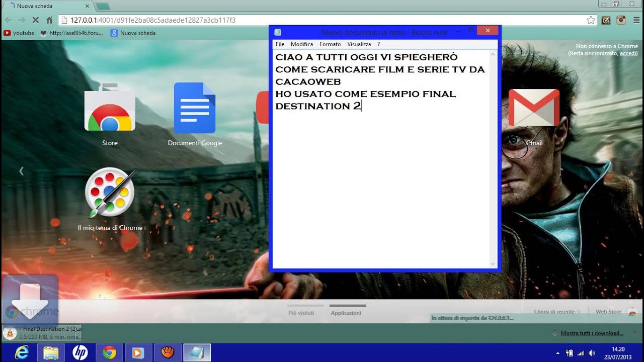The height and width of the screenshot is (362, 644).
Task: Open Notepad's ? help menu
Action: (x=378, y=44)
